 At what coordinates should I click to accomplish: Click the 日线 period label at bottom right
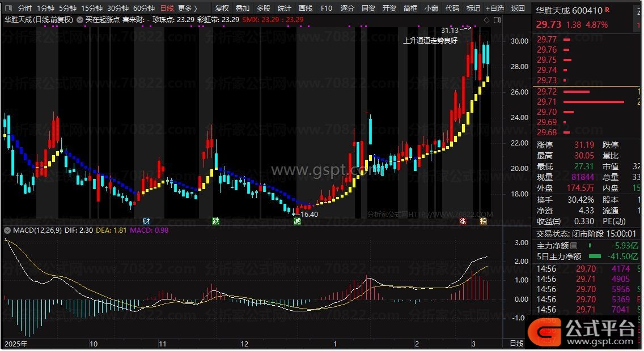[x=516, y=344]
